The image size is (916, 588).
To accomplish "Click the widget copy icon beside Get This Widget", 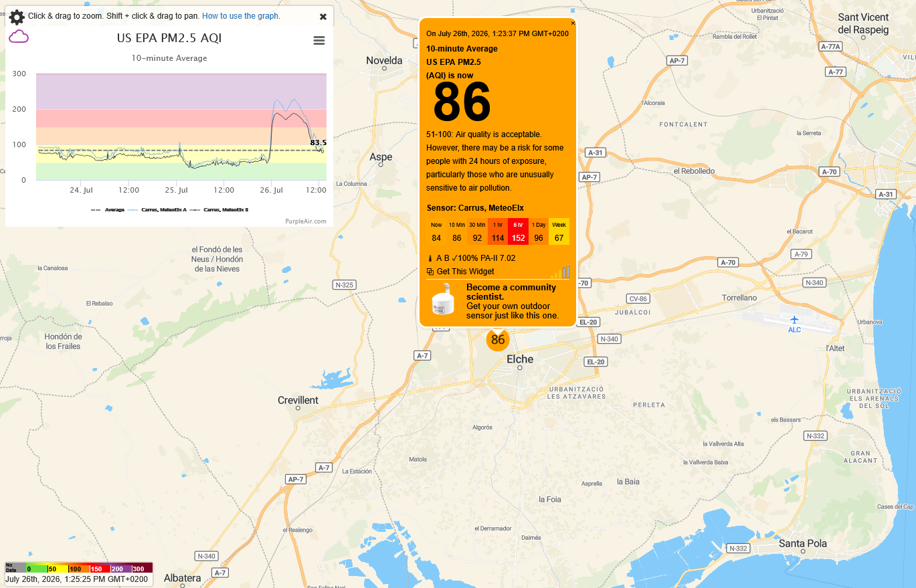I will [x=430, y=272].
